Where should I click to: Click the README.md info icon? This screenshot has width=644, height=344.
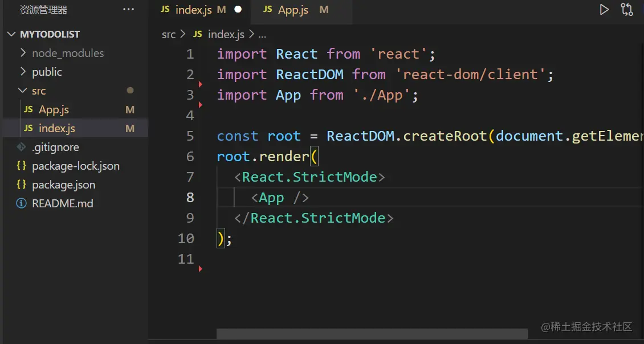(21, 203)
